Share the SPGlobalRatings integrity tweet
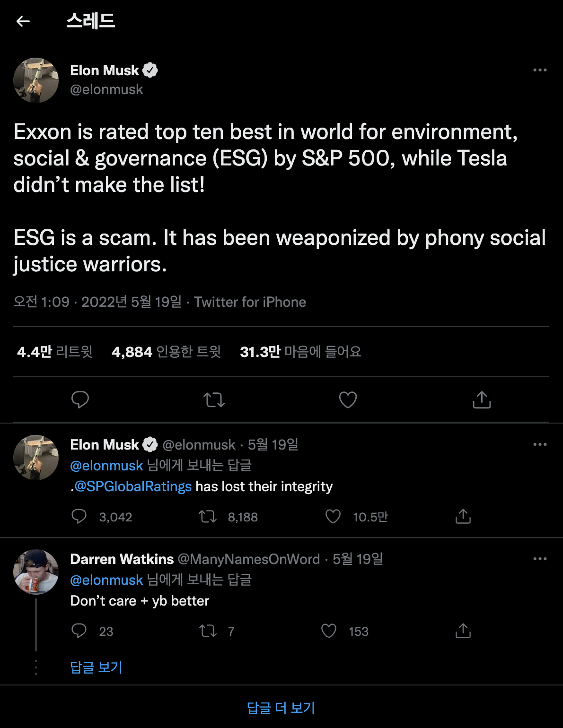The height and width of the screenshot is (728, 563). [463, 517]
